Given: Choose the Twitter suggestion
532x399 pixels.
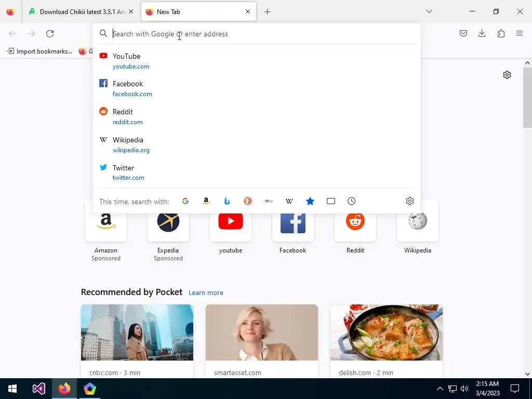Looking at the screenshot, I should tap(257, 172).
